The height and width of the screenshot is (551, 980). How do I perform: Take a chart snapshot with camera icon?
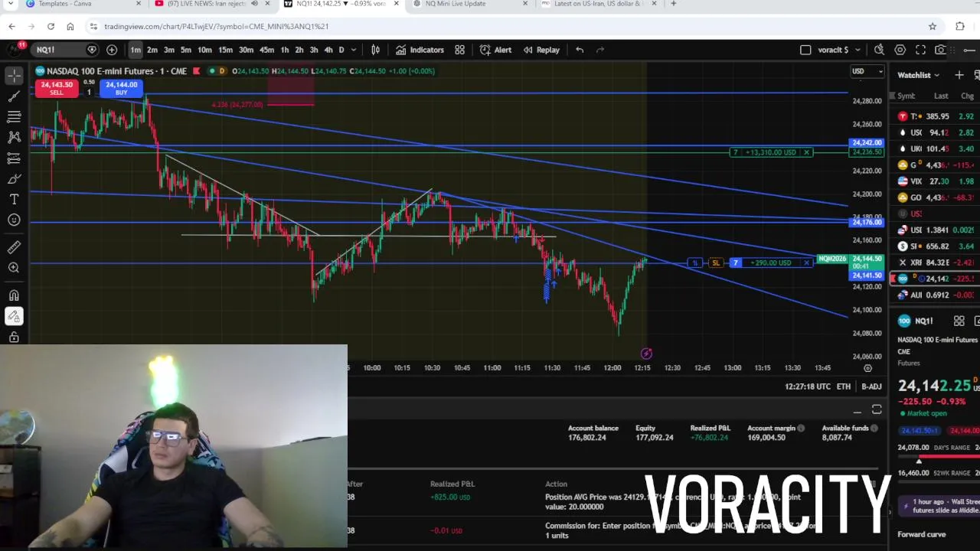click(940, 50)
